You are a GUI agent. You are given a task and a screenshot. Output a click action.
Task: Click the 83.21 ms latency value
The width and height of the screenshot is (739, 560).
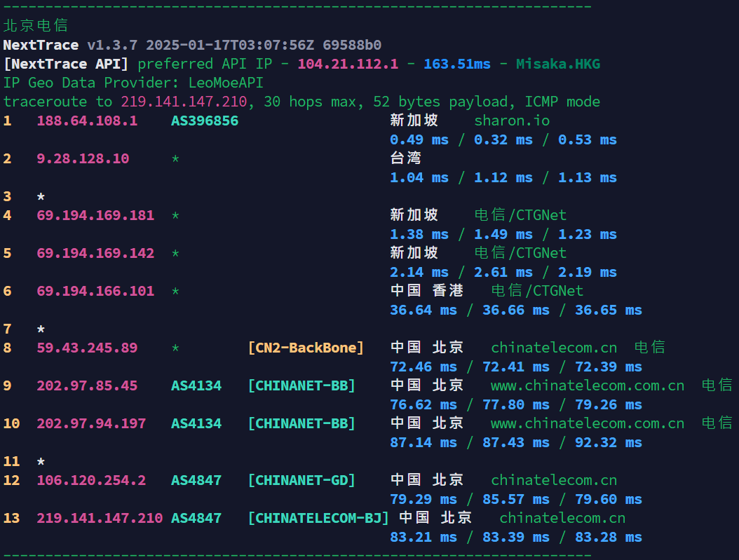tap(423, 538)
